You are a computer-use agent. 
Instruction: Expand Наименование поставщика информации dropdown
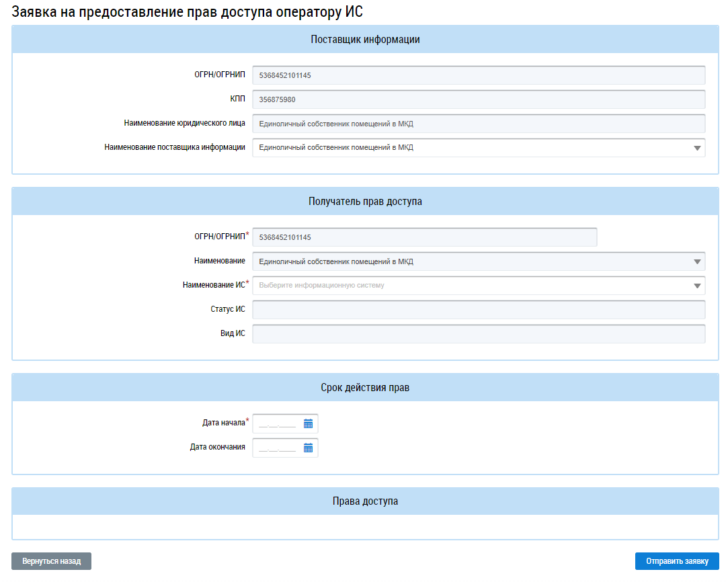tap(696, 148)
